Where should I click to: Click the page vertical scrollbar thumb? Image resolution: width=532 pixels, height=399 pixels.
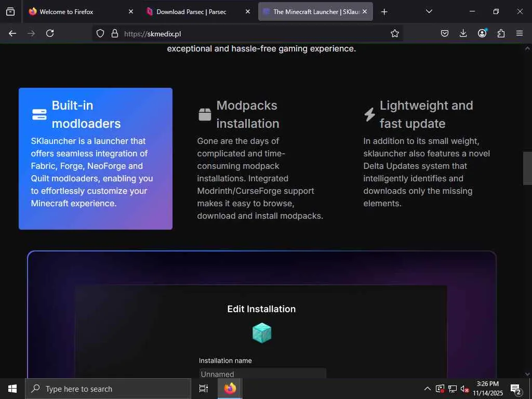[x=527, y=168]
